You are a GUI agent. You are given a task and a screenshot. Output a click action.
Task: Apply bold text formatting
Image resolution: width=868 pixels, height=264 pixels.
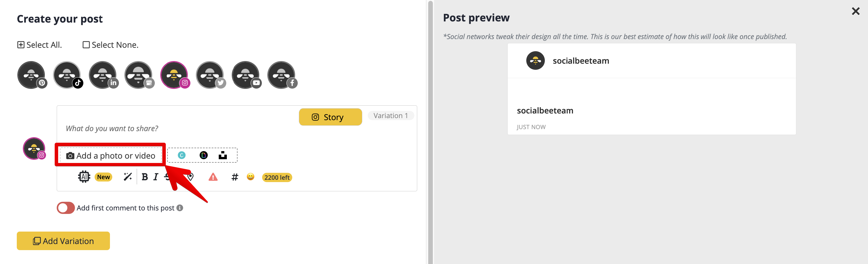[145, 177]
